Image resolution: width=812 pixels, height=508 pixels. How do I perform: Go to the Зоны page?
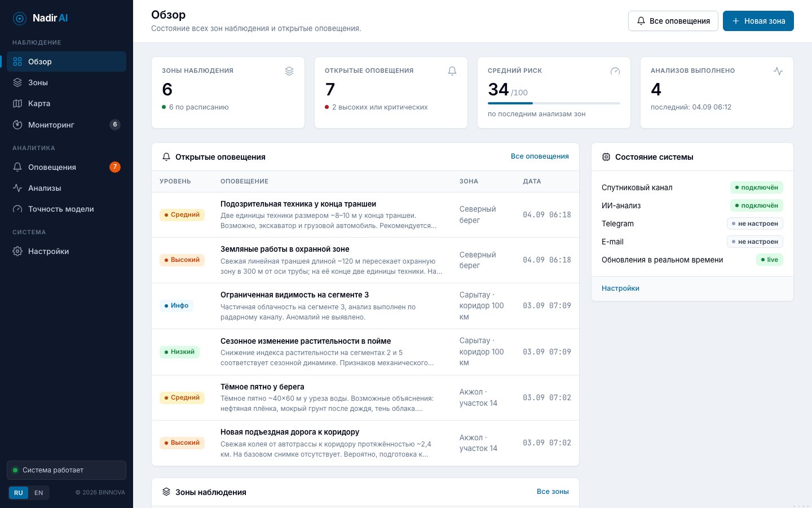(x=67, y=82)
